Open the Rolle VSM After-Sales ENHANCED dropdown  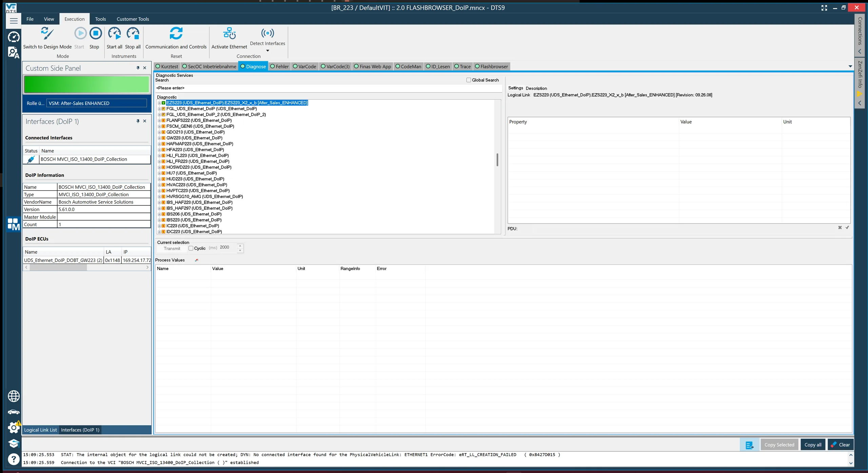97,103
